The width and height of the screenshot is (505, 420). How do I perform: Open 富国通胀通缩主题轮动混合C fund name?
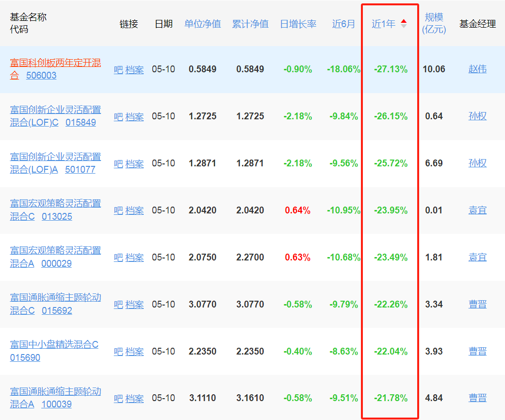click(x=55, y=304)
